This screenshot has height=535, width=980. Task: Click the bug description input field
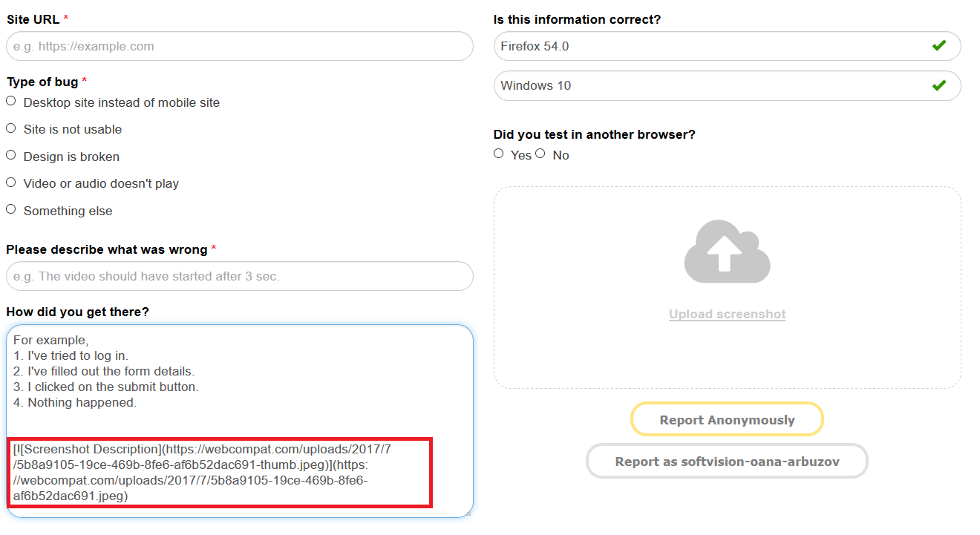(239, 275)
